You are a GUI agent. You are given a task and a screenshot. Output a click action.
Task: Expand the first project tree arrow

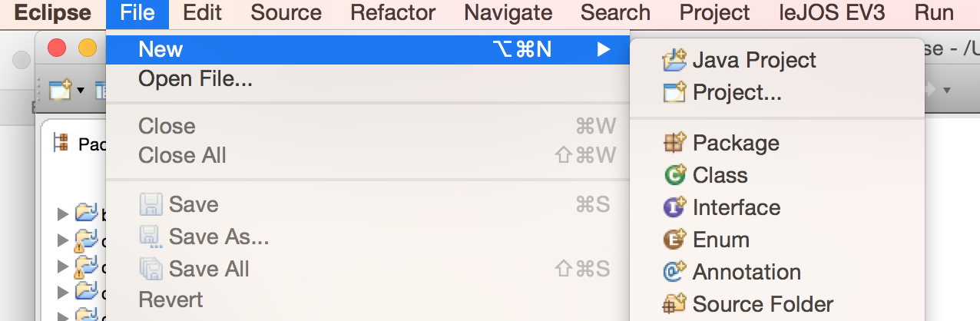64,213
